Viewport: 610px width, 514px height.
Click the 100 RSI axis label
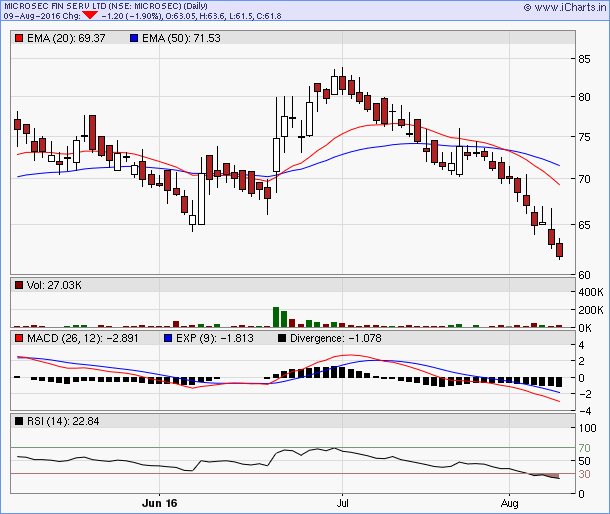pos(587,428)
